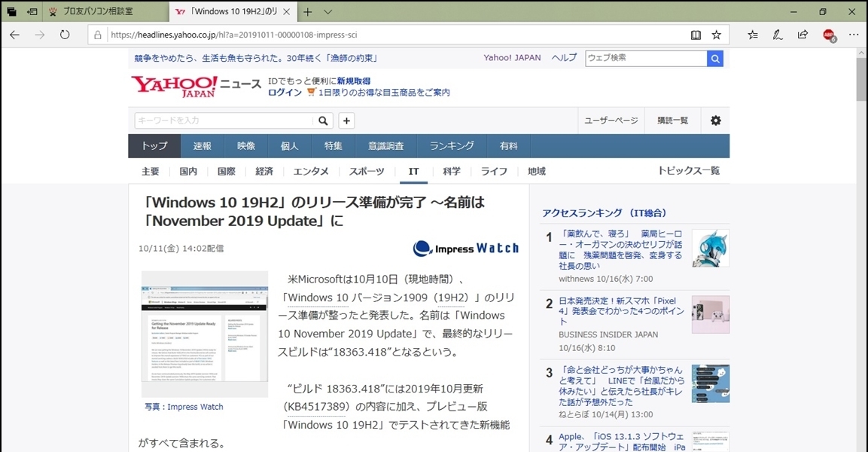Open the IT category
This screenshot has width=868, height=452.
pos(413,171)
